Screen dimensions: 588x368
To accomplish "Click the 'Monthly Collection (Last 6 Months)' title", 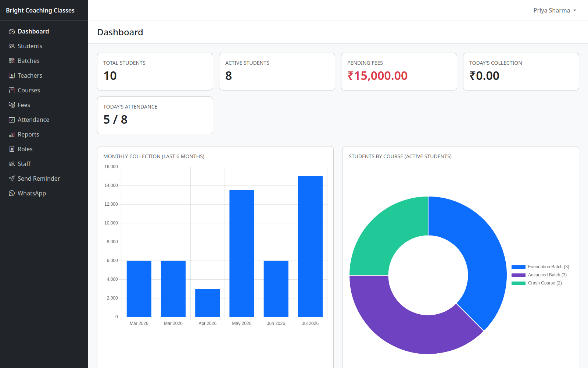I will [154, 156].
